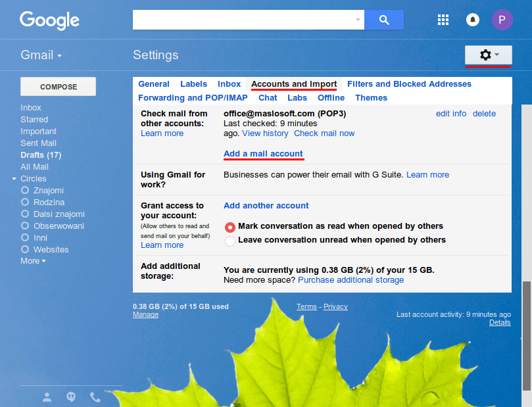Open the Manage storage link

click(145, 314)
